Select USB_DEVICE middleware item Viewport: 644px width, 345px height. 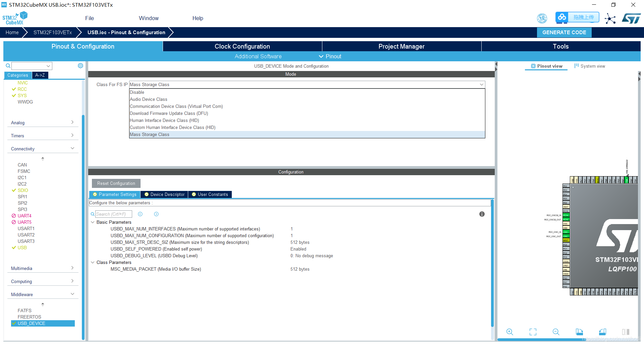[43, 323]
